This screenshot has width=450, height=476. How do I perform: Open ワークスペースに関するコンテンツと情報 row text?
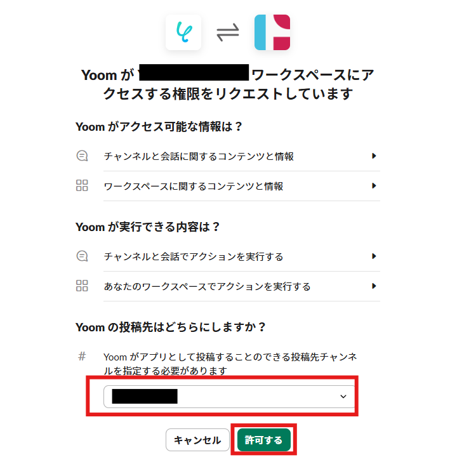[194, 186]
